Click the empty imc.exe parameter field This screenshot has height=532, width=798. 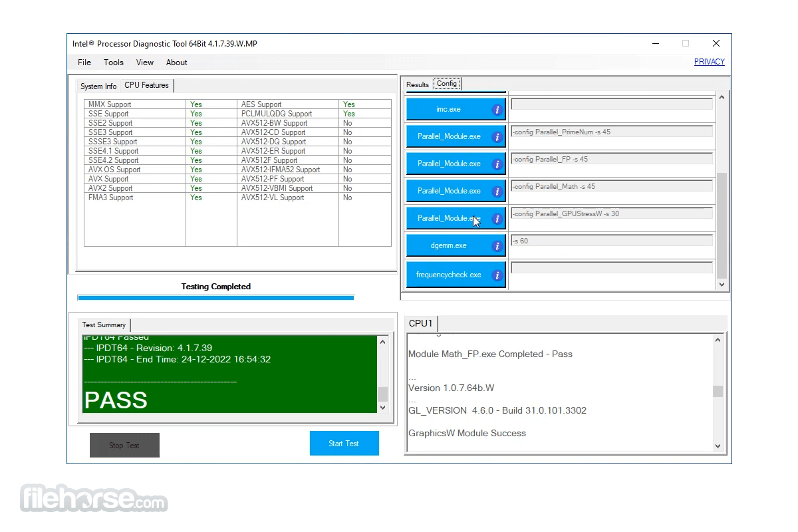tap(612, 104)
